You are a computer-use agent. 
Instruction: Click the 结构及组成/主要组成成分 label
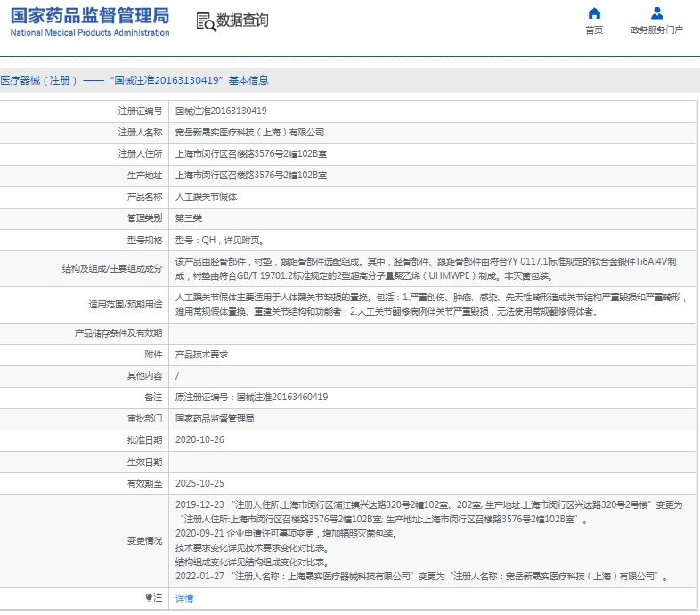(112, 268)
